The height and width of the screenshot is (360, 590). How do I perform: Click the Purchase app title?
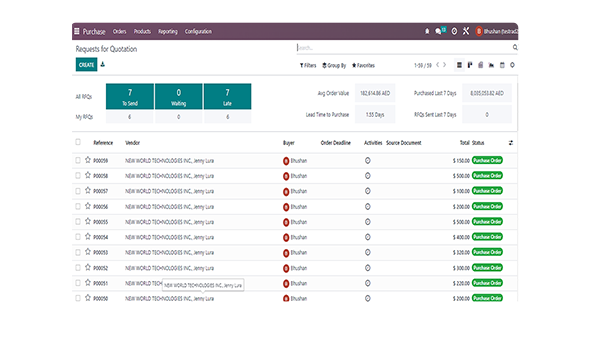94,32
